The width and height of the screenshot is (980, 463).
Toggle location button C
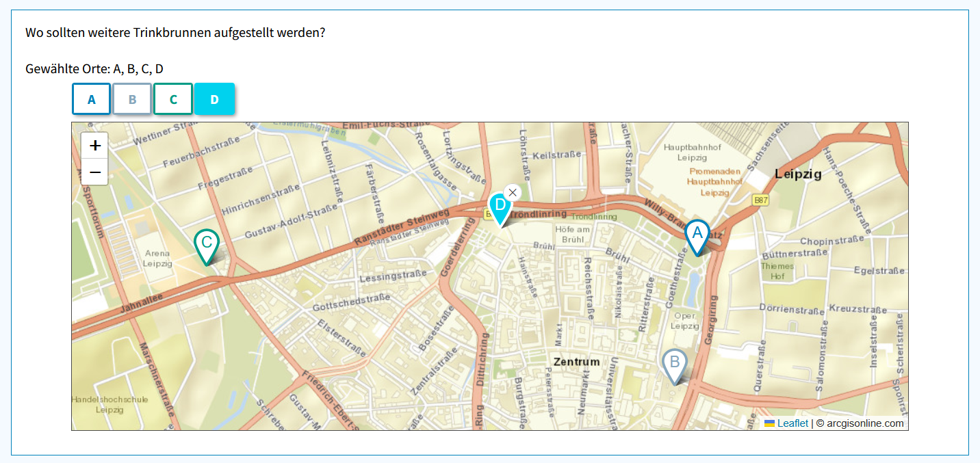pos(173,99)
